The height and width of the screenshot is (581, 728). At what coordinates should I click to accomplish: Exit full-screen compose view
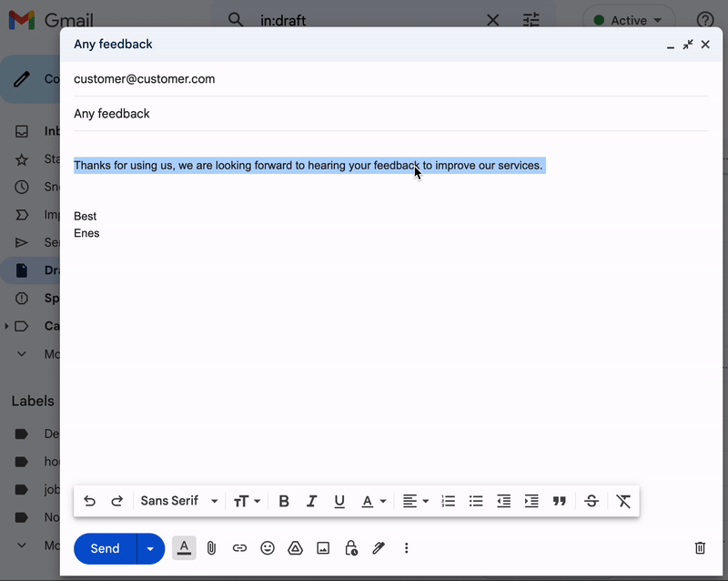tap(688, 44)
